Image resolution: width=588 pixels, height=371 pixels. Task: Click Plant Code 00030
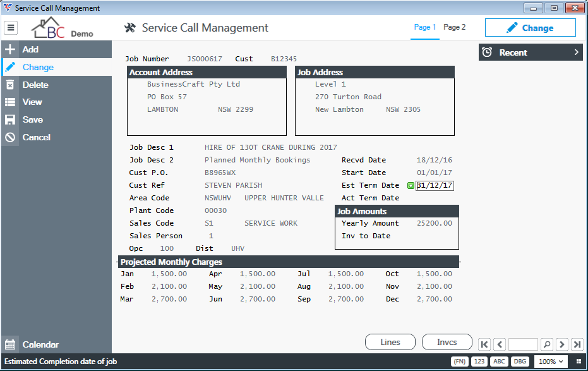215,210
